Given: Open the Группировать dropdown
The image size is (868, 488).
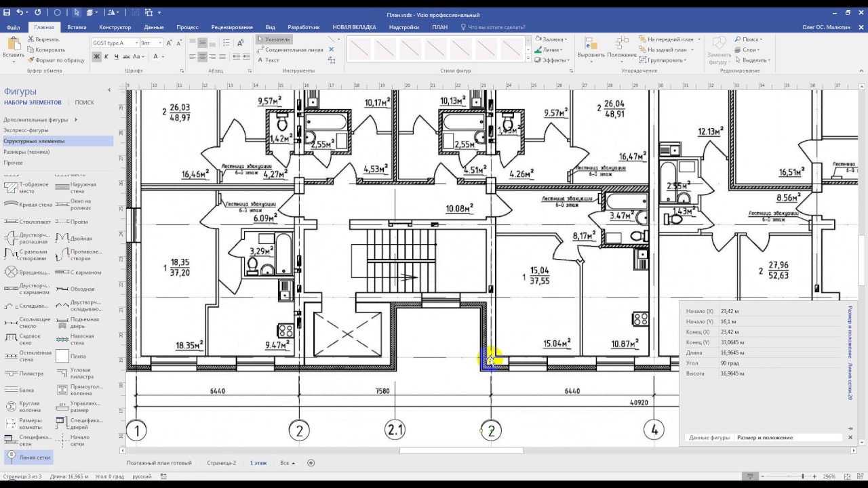Looking at the screenshot, I should [663, 60].
